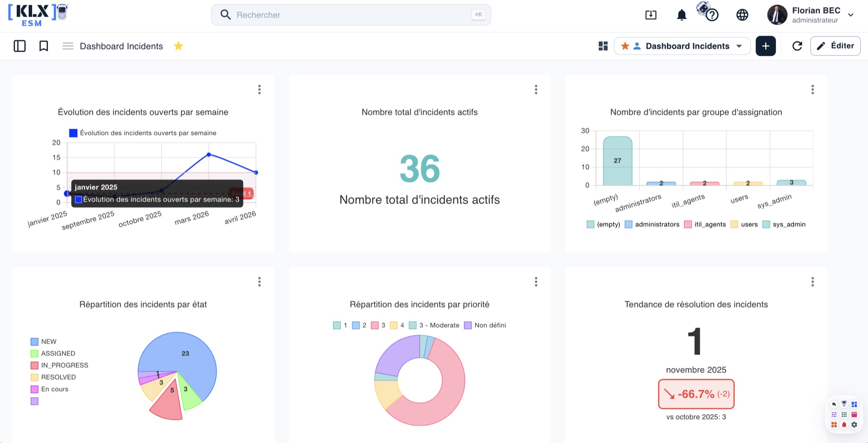Toggle the yellow favorite star
868x443 pixels.
pos(178,46)
